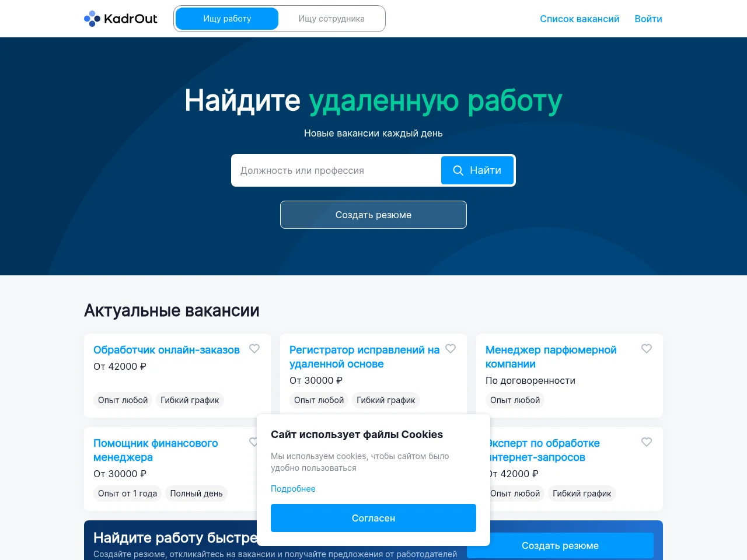747x560 pixels.
Task: Click Гибкий график tag on Обработчик онлайн-заказов card
Action: pyautogui.click(x=190, y=400)
